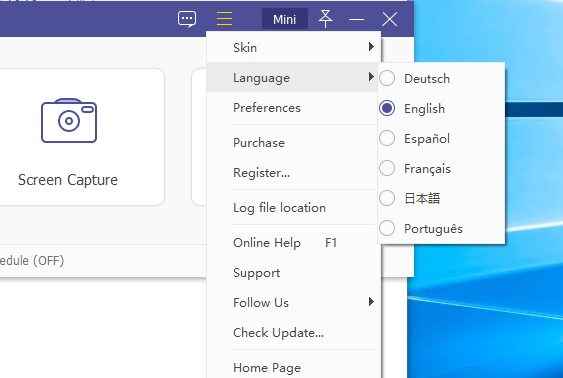563x378 pixels.
Task: Minimize the recorder window
Action: [x=357, y=19]
